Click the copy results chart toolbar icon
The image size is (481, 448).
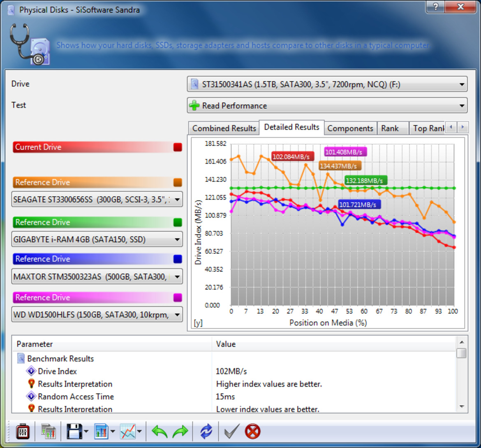click(x=48, y=432)
